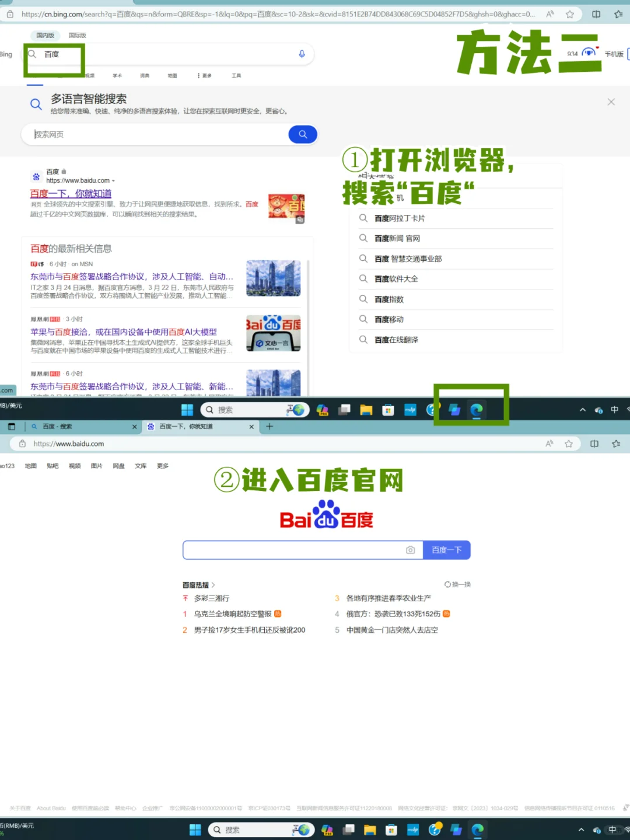Open the 更多 menu in Baidu navigation
The height and width of the screenshot is (840, 630).
point(163,466)
